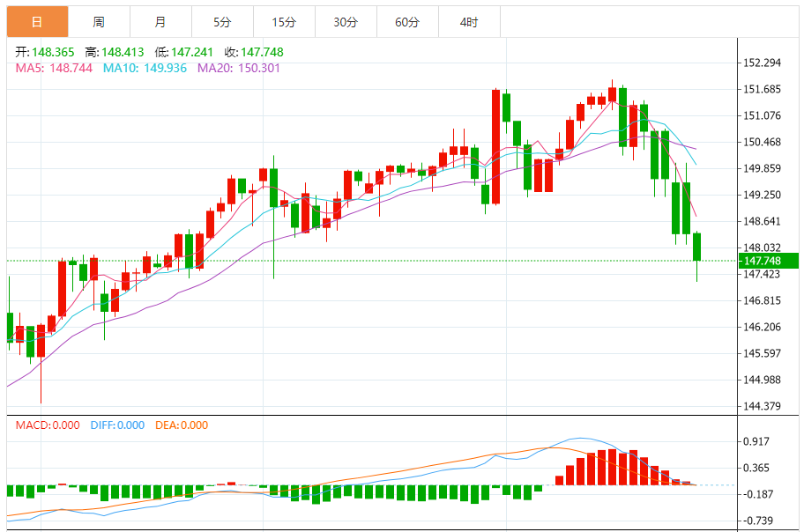
Task: Click the DIFF:0.000 label
Action: point(117,425)
